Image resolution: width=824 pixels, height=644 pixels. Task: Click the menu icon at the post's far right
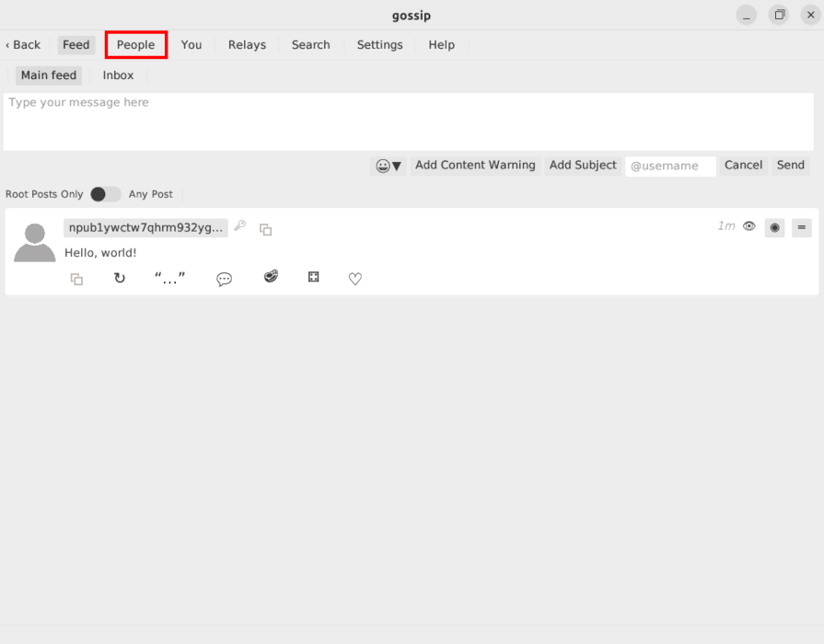click(x=801, y=227)
